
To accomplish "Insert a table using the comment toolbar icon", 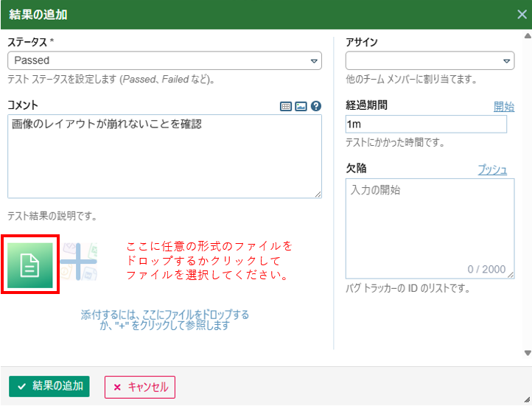I will click(286, 106).
